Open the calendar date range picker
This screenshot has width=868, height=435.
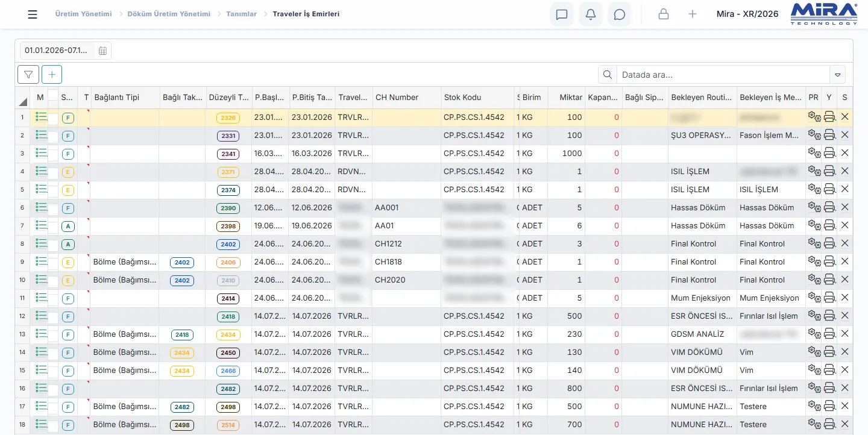coord(102,51)
